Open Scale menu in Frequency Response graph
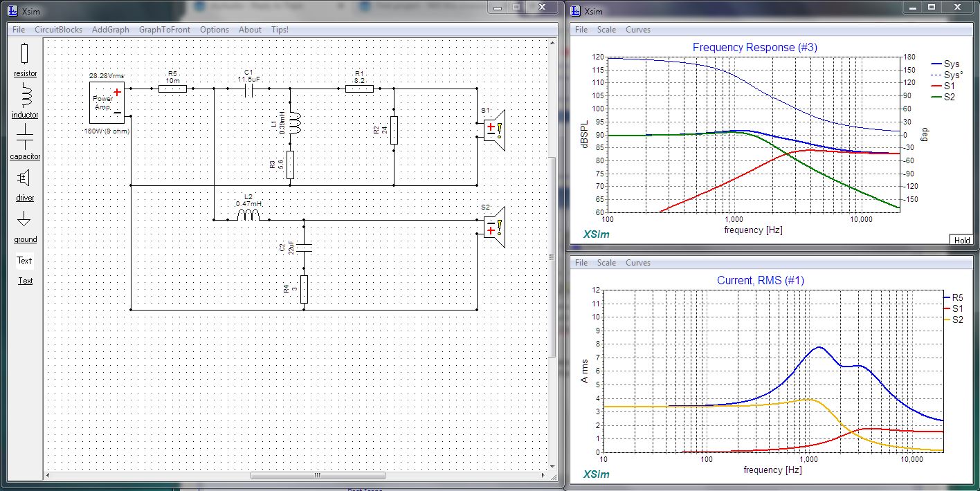This screenshot has height=491, width=980. pyautogui.click(x=606, y=30)
